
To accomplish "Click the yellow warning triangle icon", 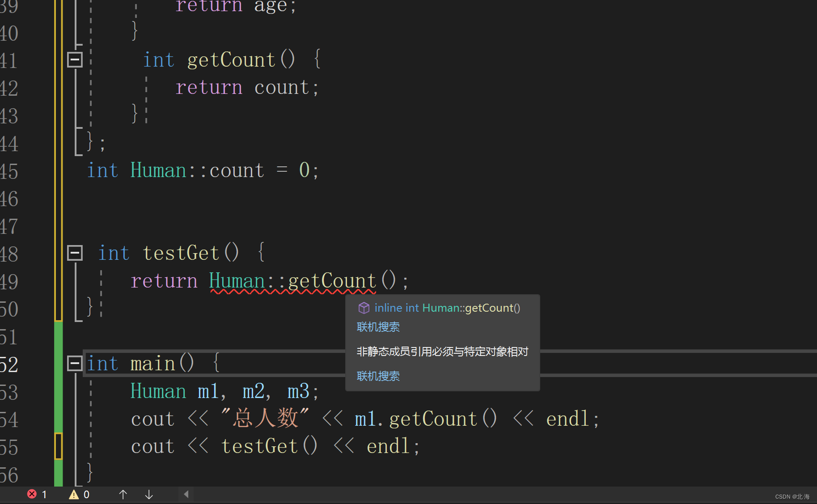I will 74,494.
